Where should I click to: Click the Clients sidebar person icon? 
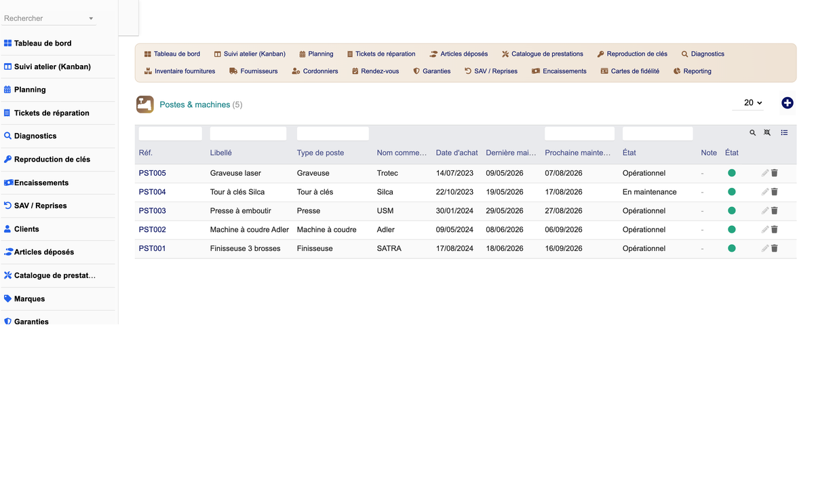coord(8,229)
